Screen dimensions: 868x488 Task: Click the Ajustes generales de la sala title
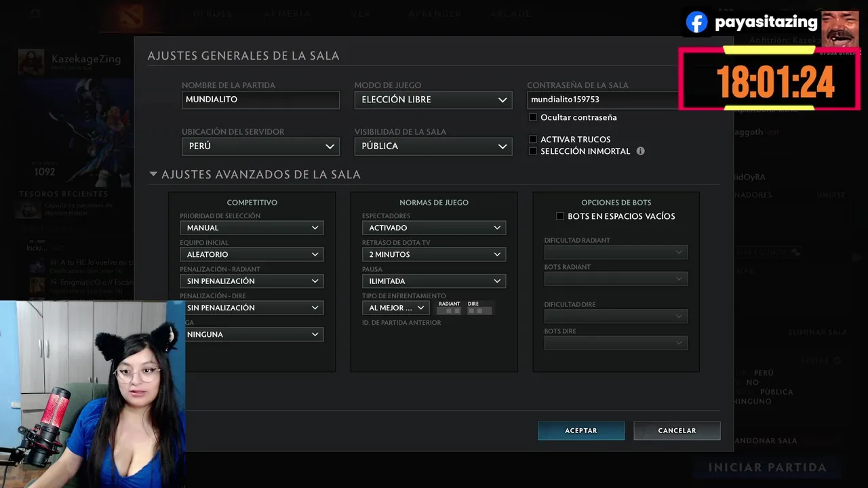pyautogui.click(x=243, y=56)
